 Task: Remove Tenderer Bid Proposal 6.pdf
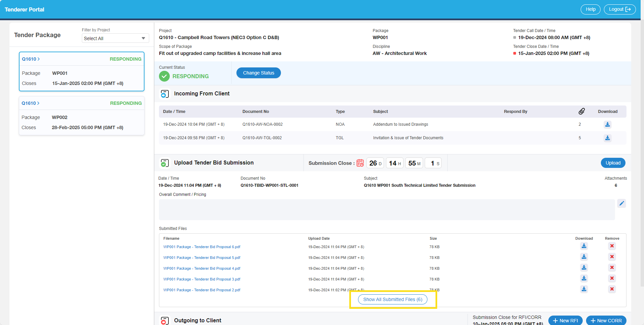coord(612,246)
